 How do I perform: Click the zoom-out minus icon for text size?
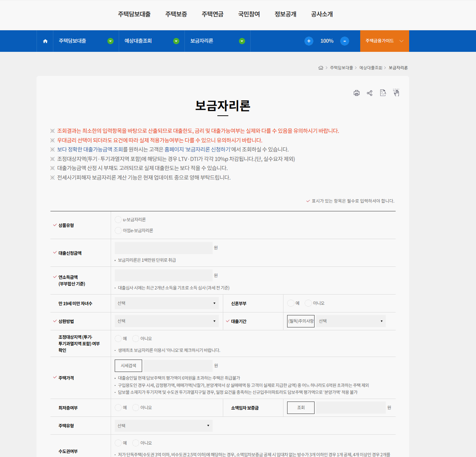344,41
